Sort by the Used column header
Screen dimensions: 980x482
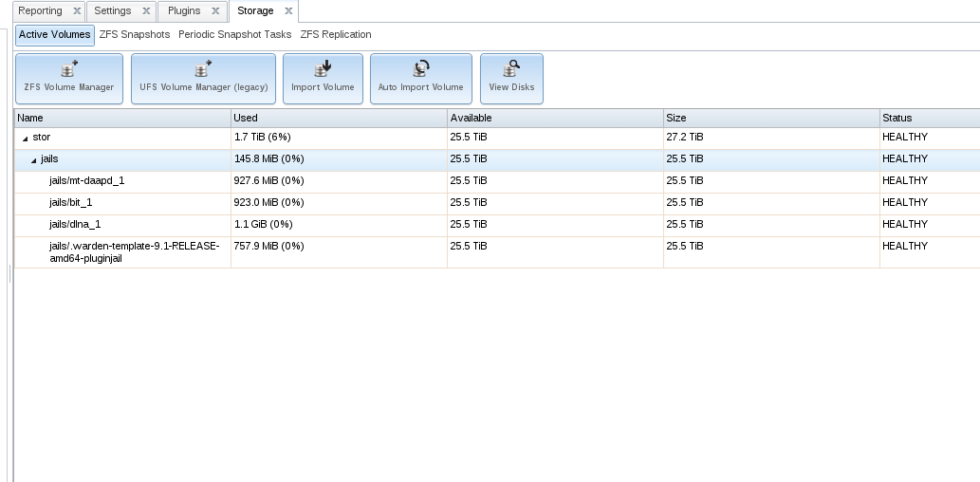[339, 118]
